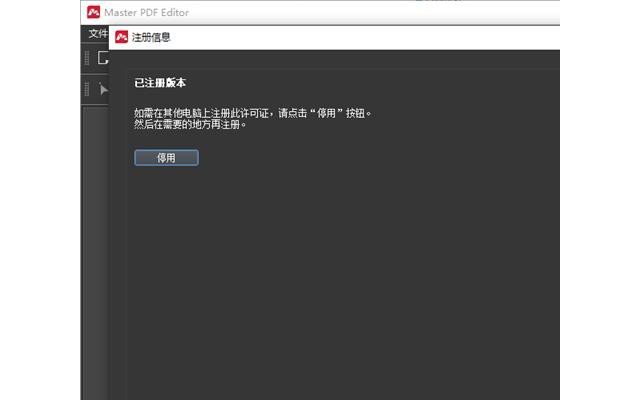The height and width of the screenshot is (400, 640).
Task: Click the 停用 (deactivate) button
Action: tap(167, 158)
